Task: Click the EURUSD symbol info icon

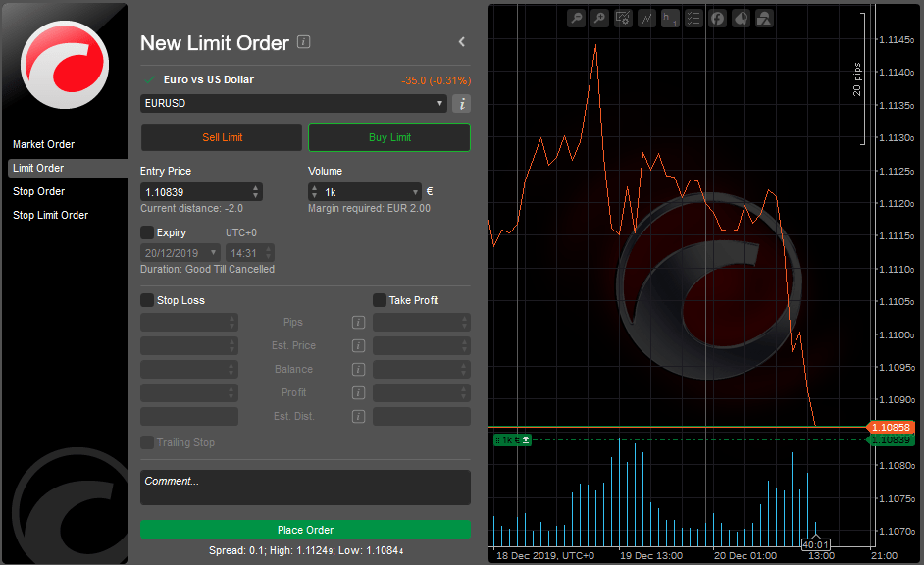Action: pyautogui.click(x=461, y=104)
